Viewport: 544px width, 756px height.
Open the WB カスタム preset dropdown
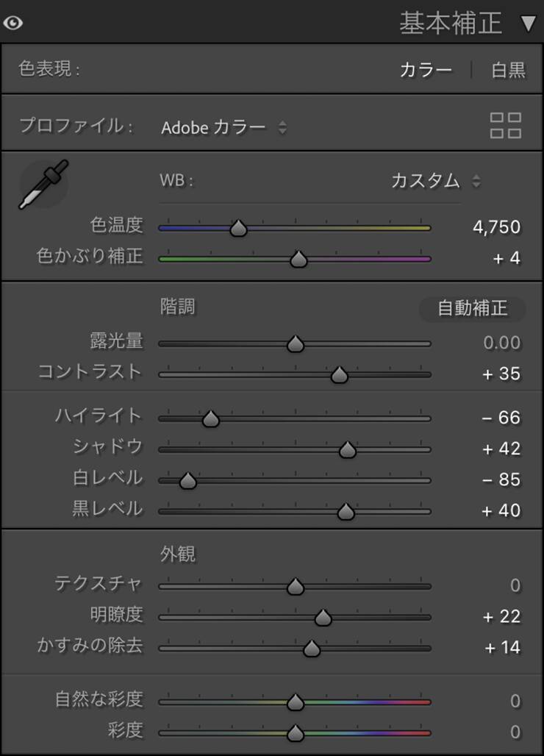[x=436, y=181]
